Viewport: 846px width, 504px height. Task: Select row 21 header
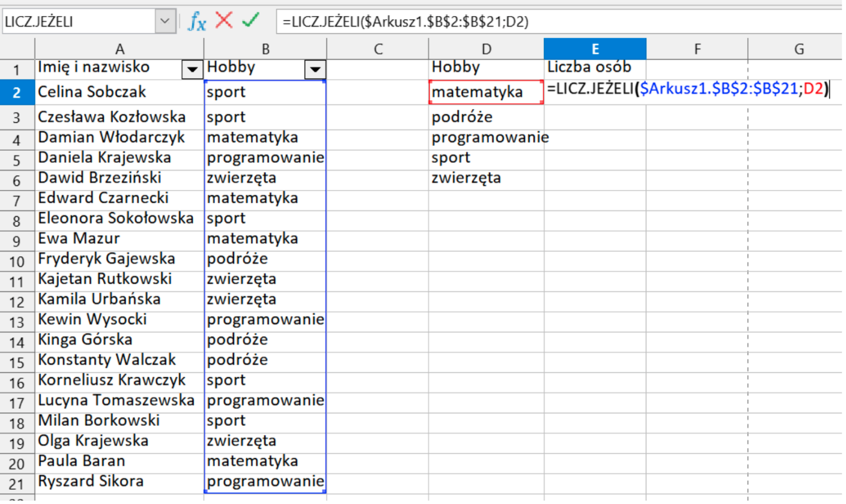(x=17, y=484)
